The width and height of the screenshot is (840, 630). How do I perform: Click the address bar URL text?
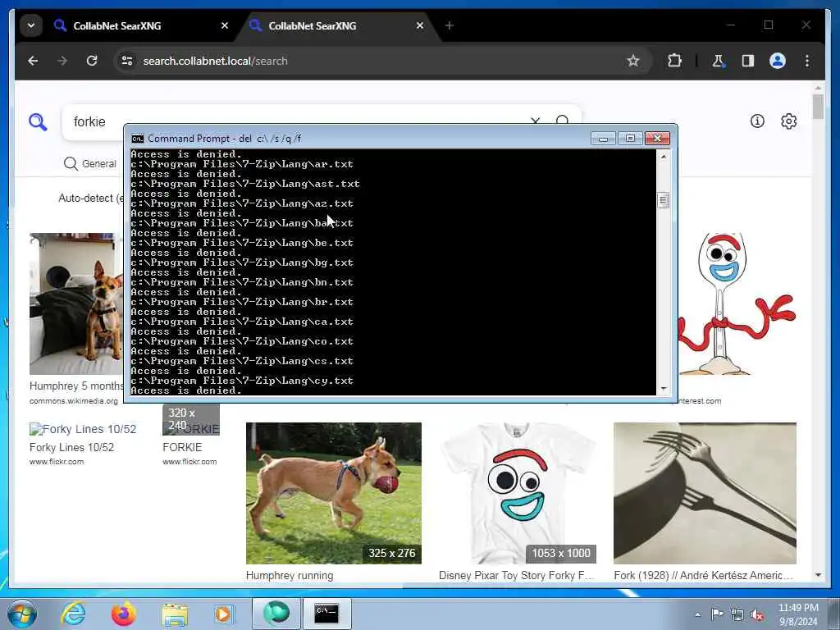[x=216, y=61]
